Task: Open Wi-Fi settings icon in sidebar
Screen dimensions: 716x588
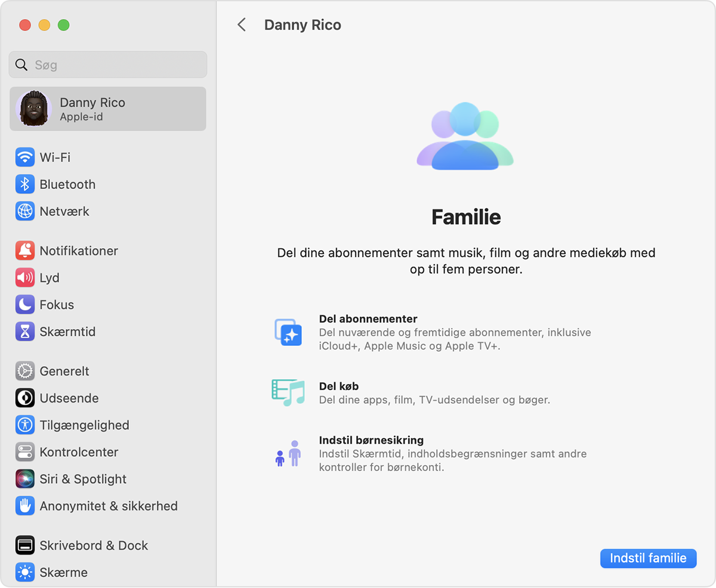Action: (25, 157)
